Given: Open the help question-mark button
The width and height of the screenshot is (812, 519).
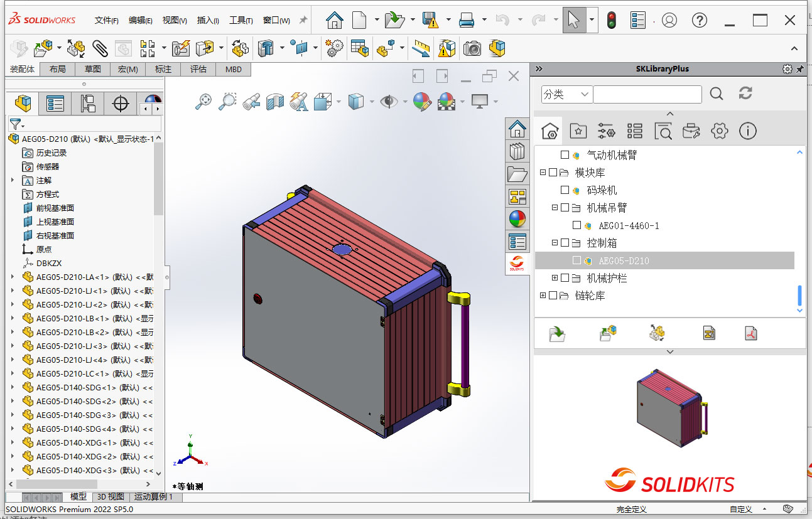Looking at the screenshot, I should click(x=699, y=19).
